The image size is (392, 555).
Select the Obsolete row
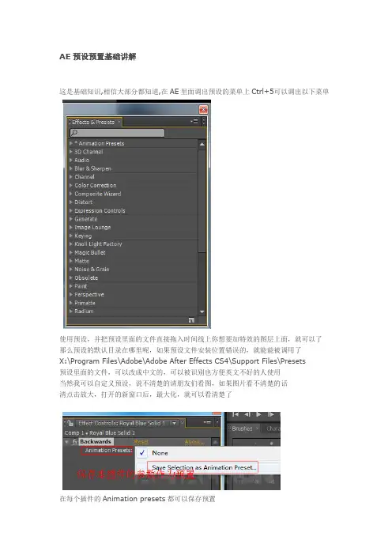pyautogui.click(x=133, y=277)
